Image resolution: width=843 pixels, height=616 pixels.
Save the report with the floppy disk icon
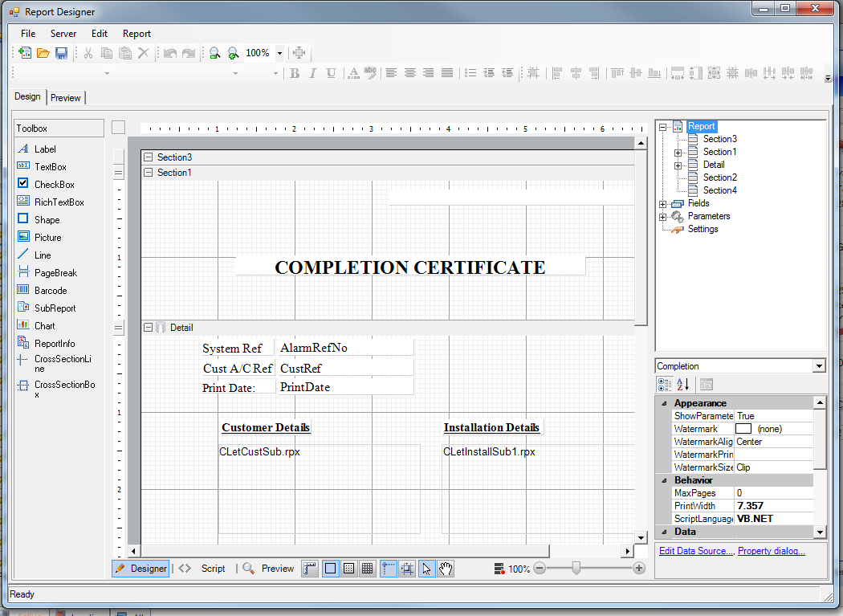61,53
